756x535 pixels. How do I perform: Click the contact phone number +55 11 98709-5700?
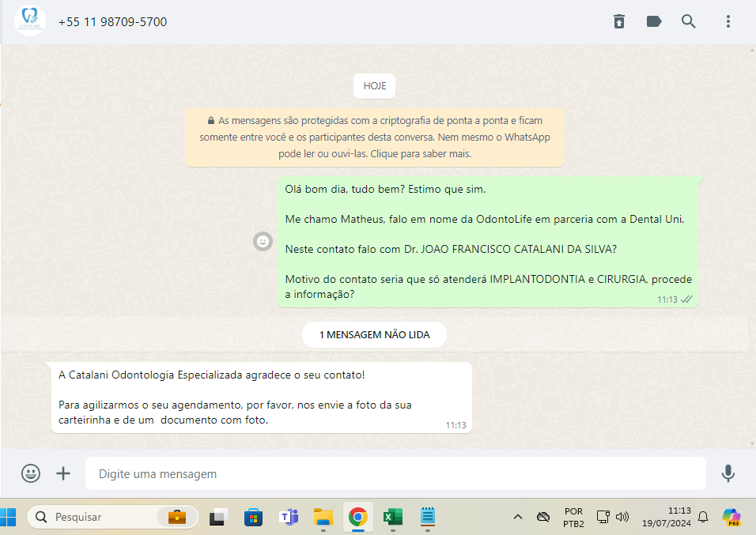112,22
